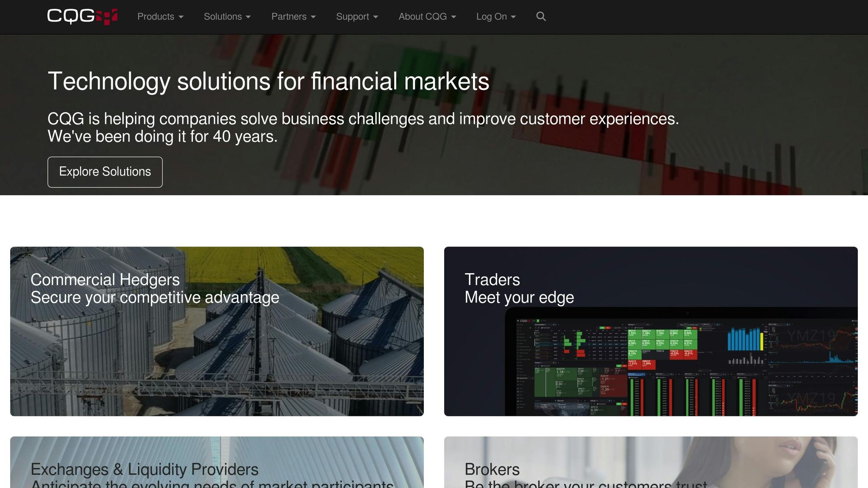
Task: Click the Traders heading link
Action: point(492,280)
